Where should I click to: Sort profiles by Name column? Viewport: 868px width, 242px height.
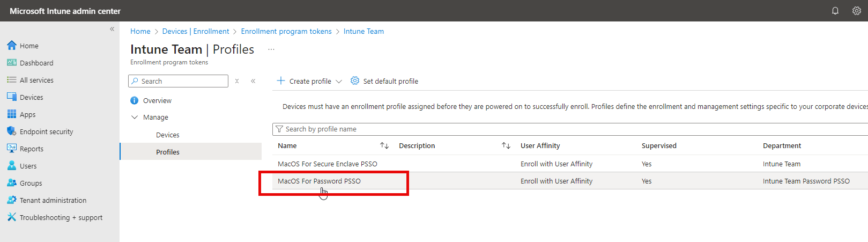tap(384, 145)
